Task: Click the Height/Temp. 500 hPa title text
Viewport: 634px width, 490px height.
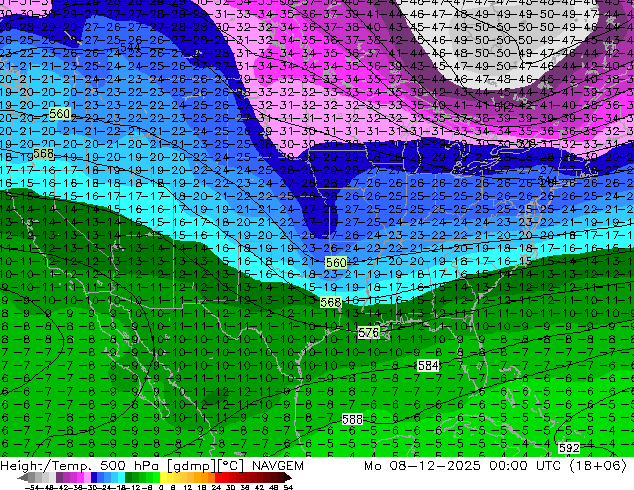Action: (x=80, y=466)
